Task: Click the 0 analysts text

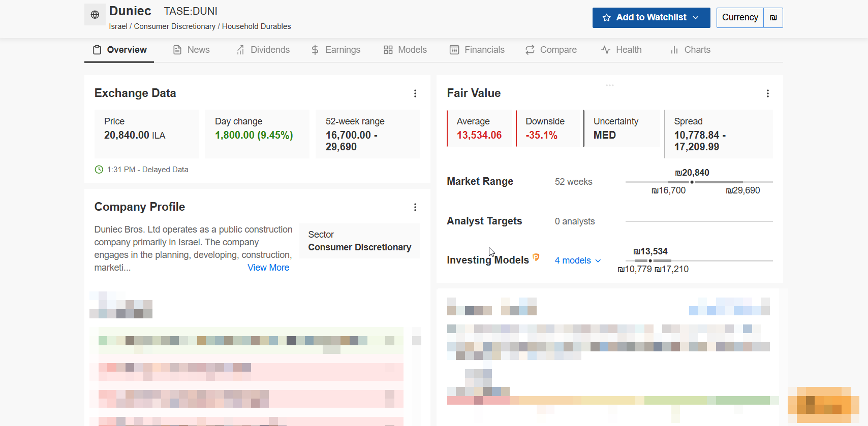Action: point(575,221)
